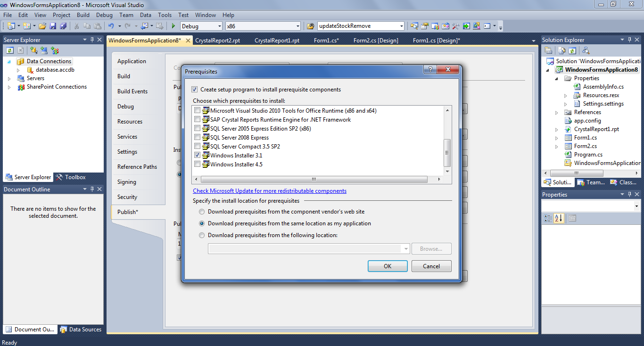This screenshot has height=346, width=644.
Task: Click the Save All icon on the toolbar
Action: click(x=63, y=26)
